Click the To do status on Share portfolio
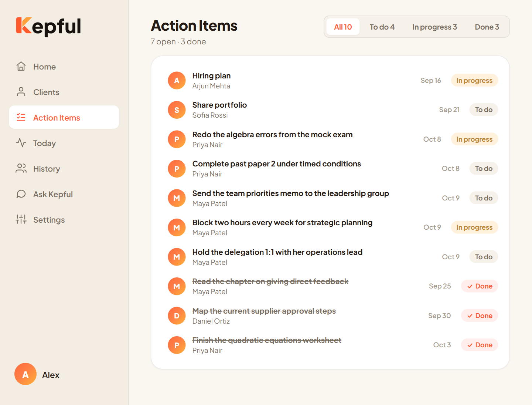The height and width of the screenshot is (405, 532). coord(484,110)
